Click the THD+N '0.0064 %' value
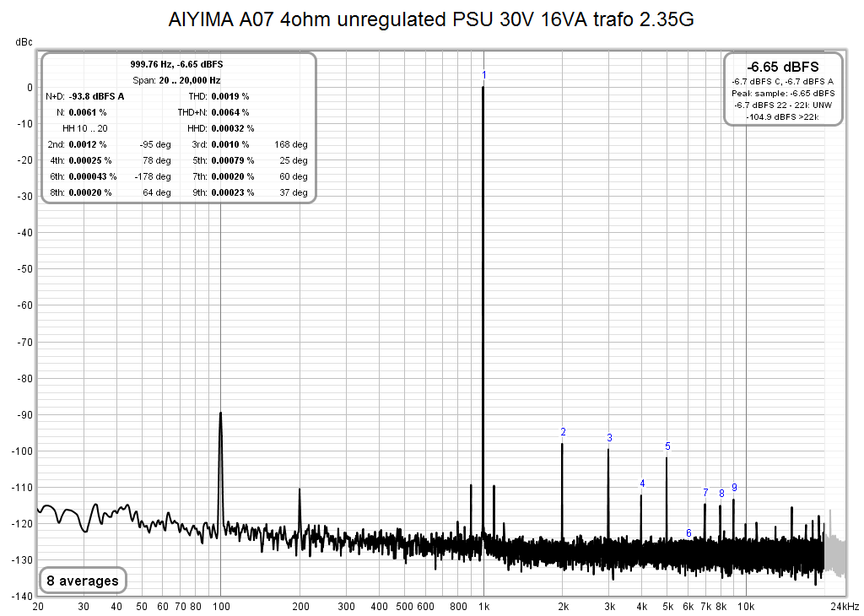The height and width of the screenshot is (616, 864). point(229,112)
